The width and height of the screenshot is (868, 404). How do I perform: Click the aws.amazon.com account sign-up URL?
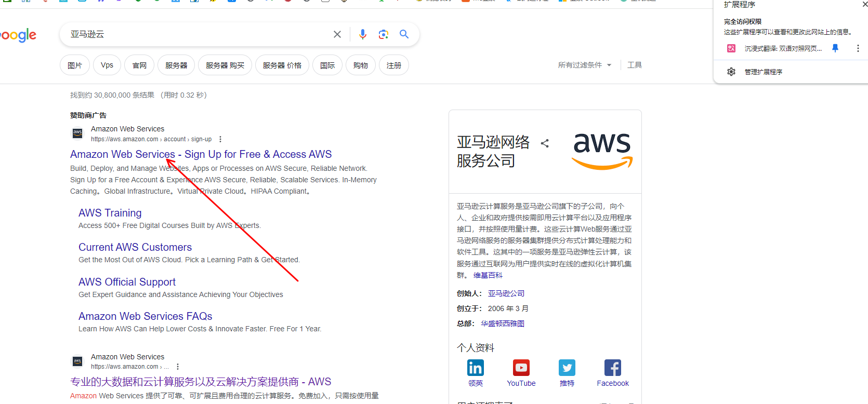click(x=151, y=139)
